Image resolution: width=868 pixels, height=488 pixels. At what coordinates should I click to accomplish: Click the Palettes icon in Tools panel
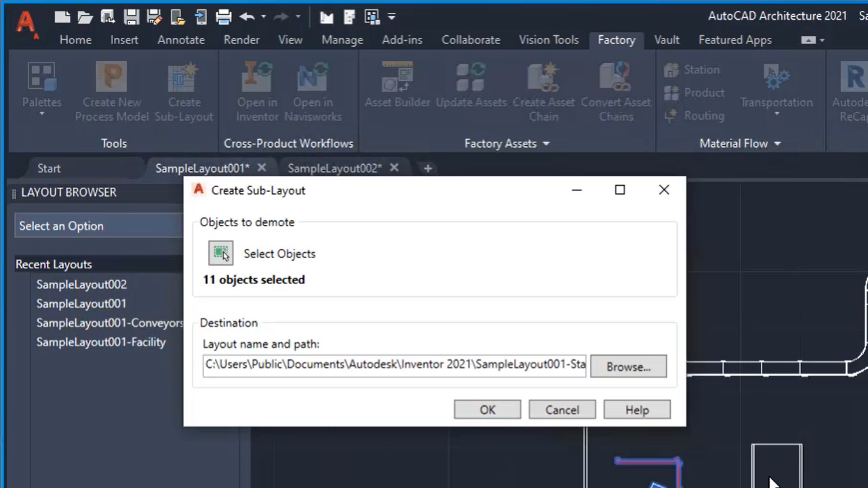pos(41,77)
